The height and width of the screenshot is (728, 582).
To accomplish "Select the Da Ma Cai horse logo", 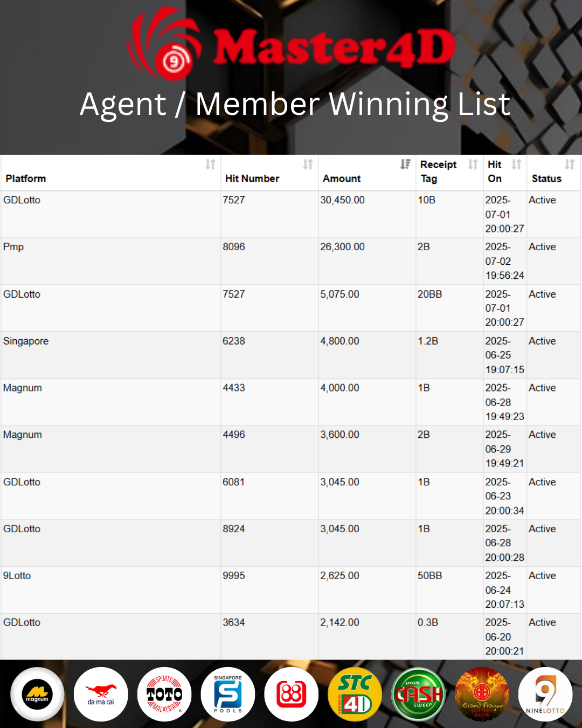I will 101,694.
